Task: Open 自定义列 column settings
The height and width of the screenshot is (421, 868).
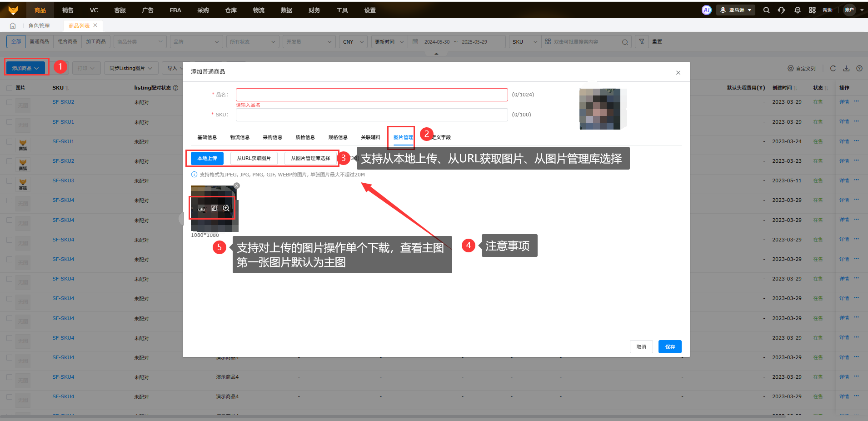Action: click(802, 69)
